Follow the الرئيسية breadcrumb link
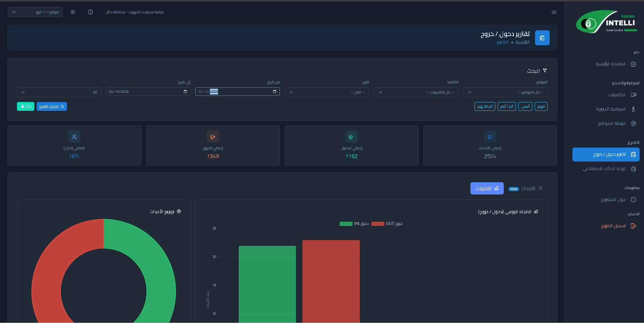 522,42
